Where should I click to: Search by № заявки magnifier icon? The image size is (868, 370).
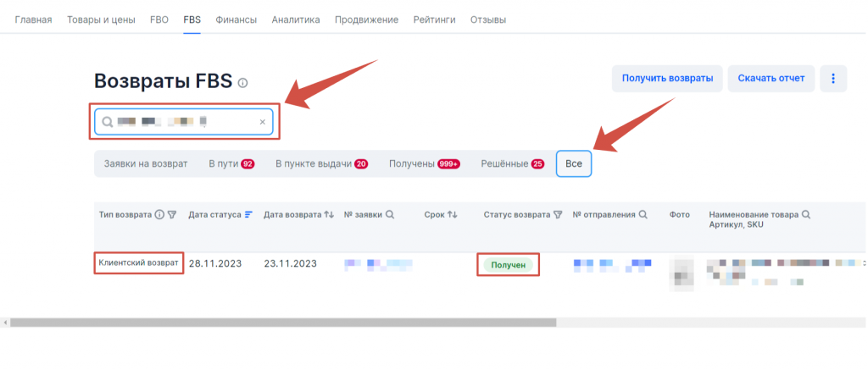click(390, 215)
